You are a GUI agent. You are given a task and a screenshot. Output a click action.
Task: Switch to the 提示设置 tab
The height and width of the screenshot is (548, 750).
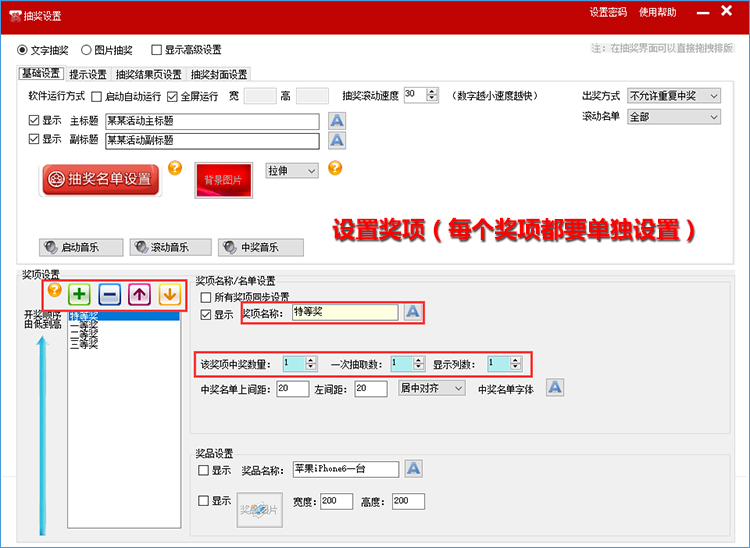88,74
